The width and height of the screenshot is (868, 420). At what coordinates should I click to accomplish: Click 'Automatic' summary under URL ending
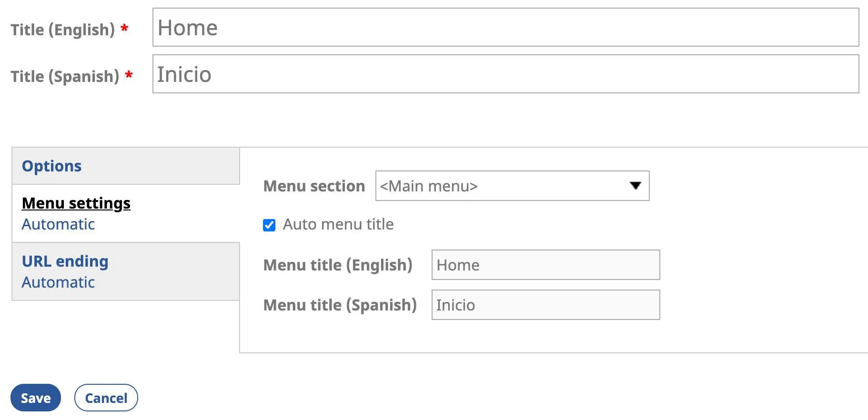click(58, 282)
